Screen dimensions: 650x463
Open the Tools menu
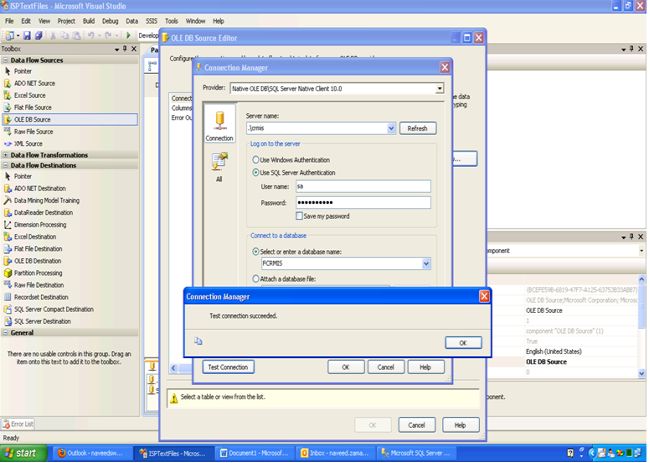[171, 21]
